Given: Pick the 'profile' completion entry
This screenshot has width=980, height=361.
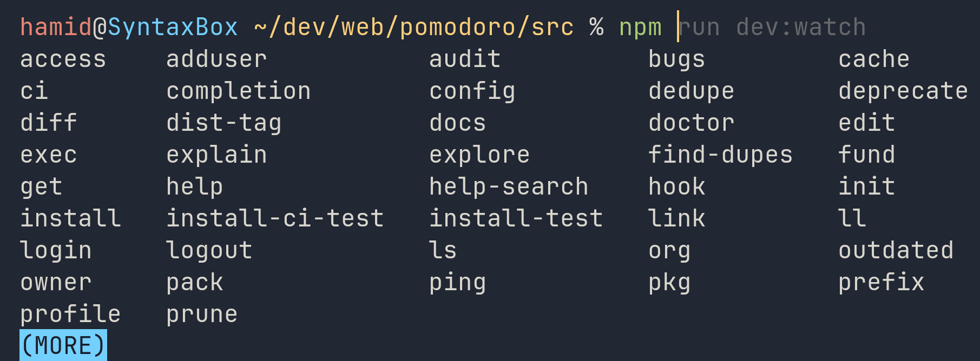Looking at the screenshot, I should click(70, 315).
